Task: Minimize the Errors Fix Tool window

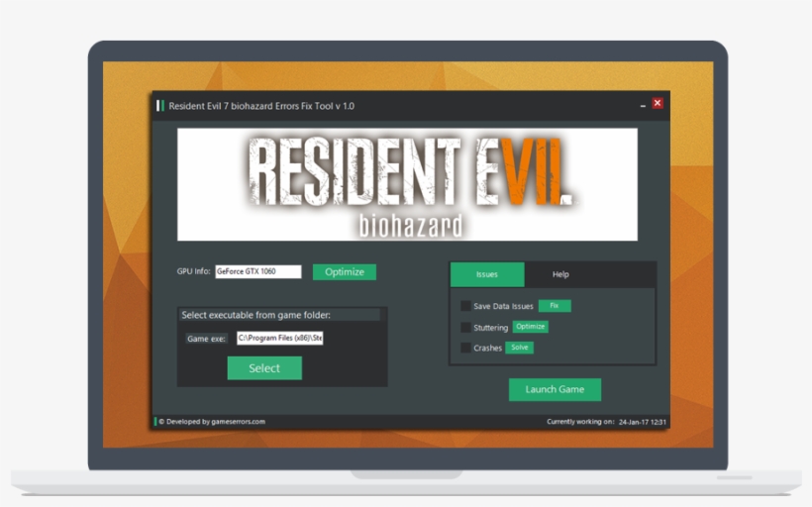Action: (x=643, y=105)
